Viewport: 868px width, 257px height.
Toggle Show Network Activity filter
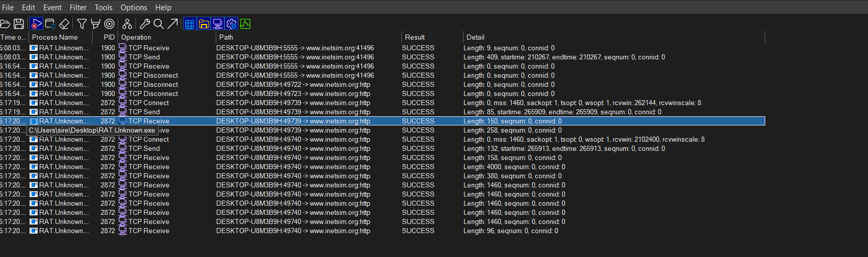[x=218, y=24]
